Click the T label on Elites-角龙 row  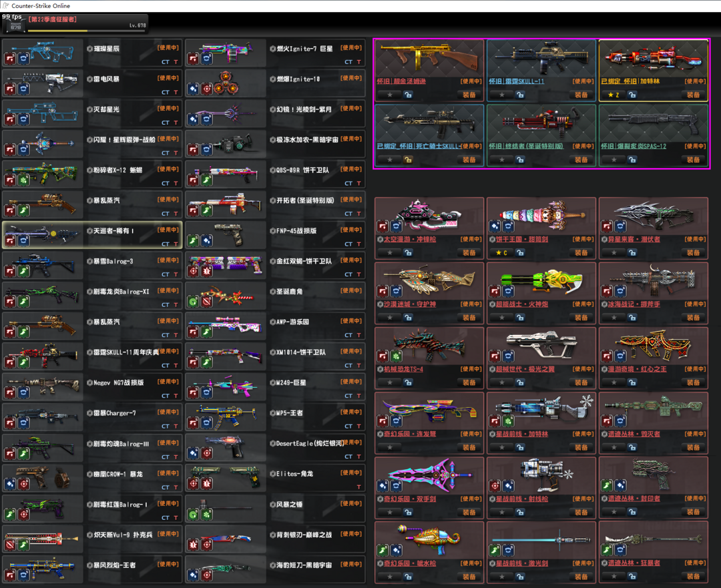tap(358, 487)
